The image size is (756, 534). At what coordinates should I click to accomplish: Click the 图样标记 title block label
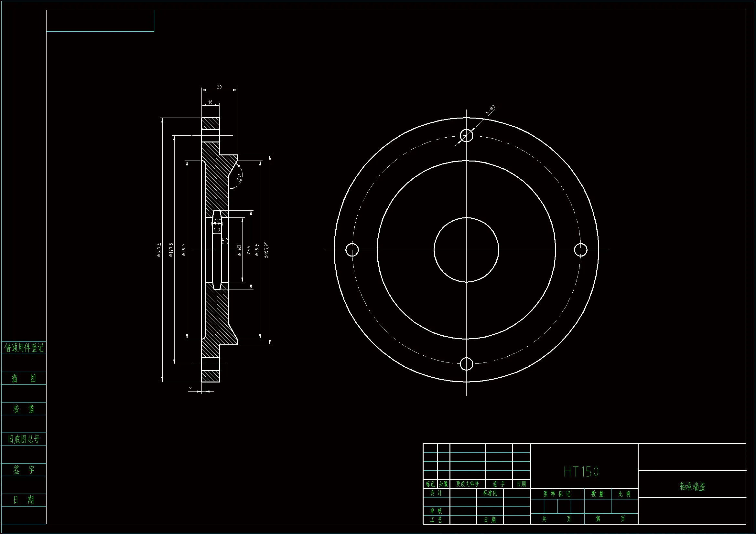[557, 494]
